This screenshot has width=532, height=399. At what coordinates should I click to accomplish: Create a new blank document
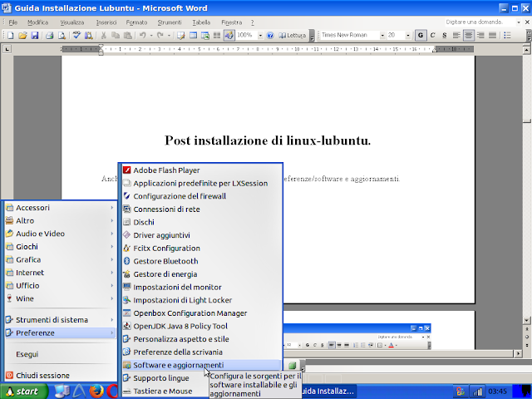tap(11, 35)
